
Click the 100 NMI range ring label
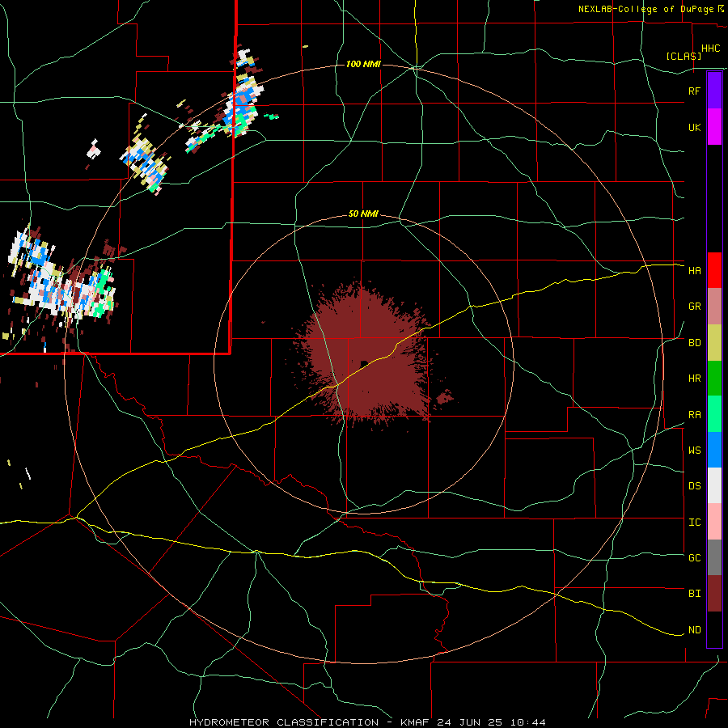(x=363, y=64)
